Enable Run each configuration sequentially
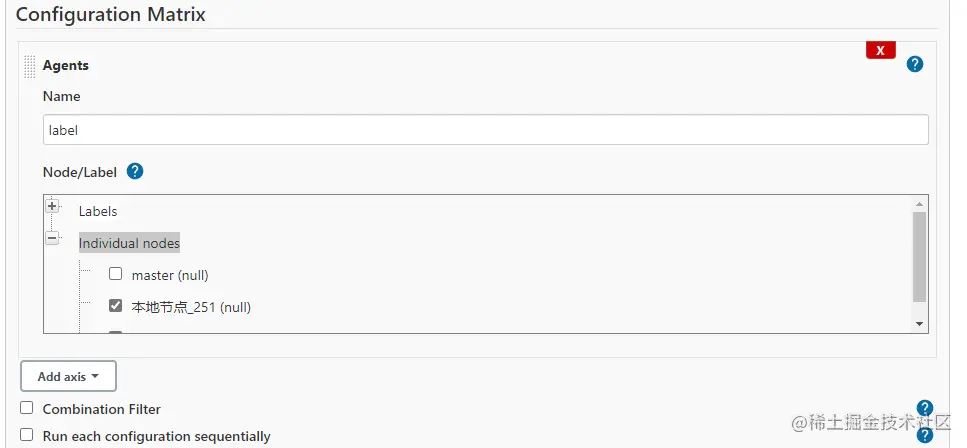This screenshot has width=967, height=448. 27,435
